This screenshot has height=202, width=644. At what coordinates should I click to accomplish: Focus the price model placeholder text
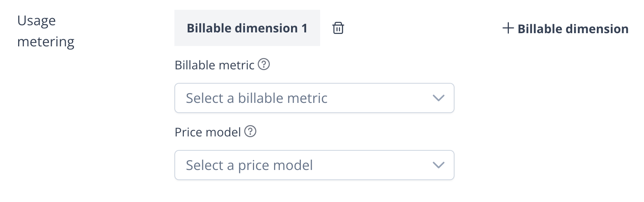point(249,165)
